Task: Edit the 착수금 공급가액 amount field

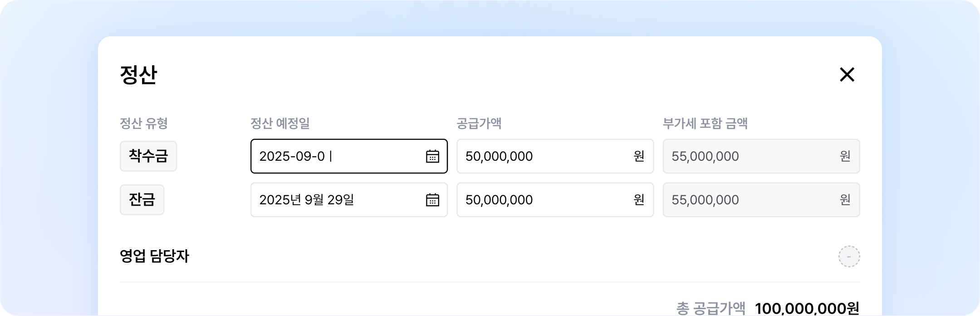Action: coord(544,156)
